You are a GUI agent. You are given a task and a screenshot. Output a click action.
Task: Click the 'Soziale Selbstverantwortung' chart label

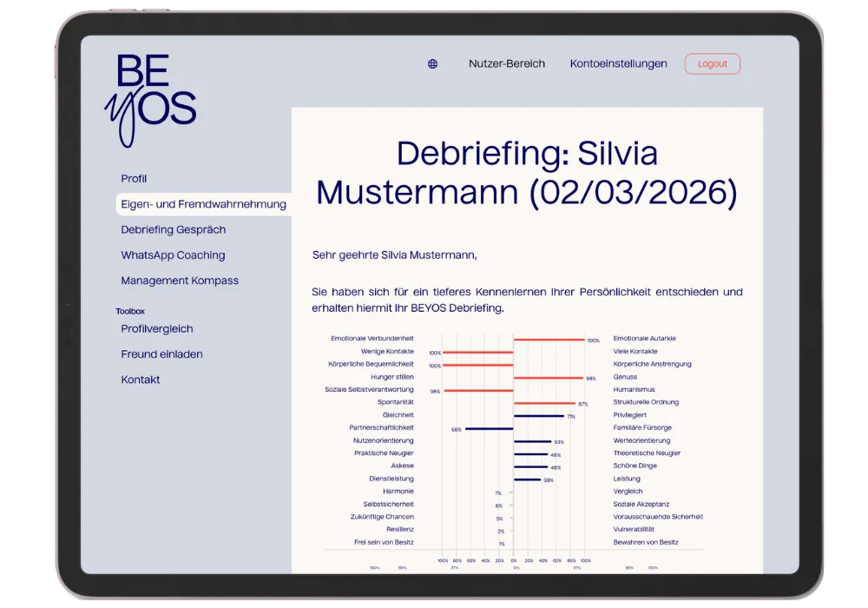point(369,389)
